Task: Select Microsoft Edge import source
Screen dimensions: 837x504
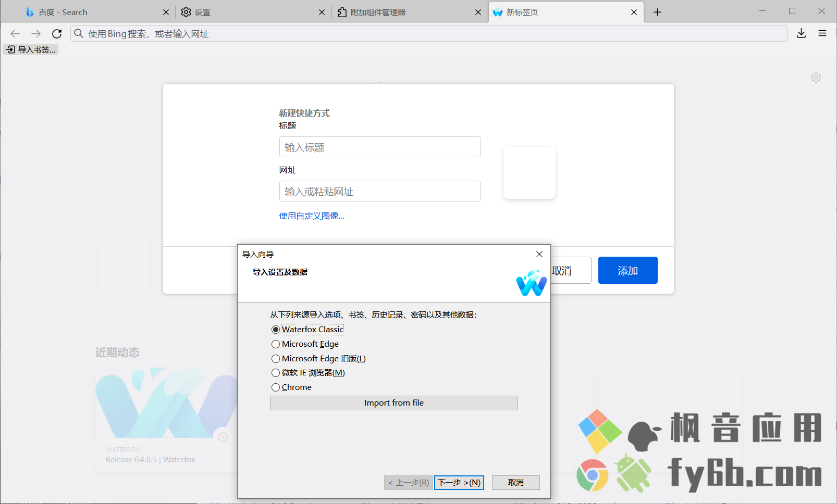Action: tap(305, 344)
